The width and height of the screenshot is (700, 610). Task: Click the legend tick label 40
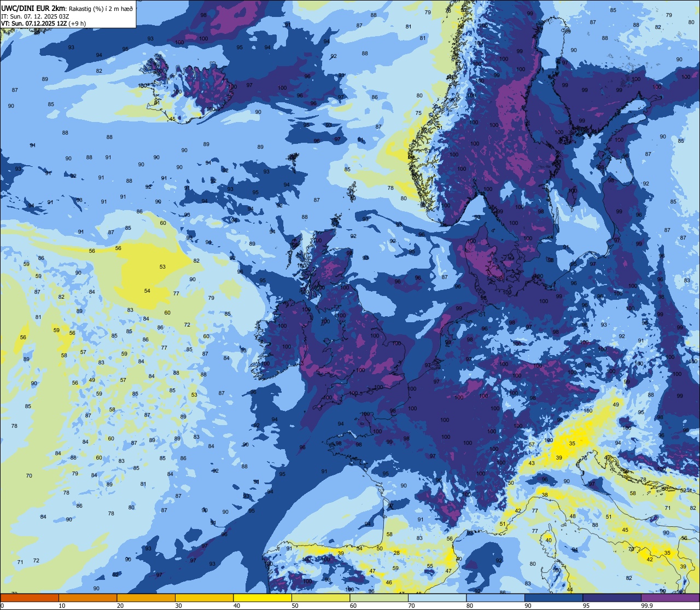(237, 606)
